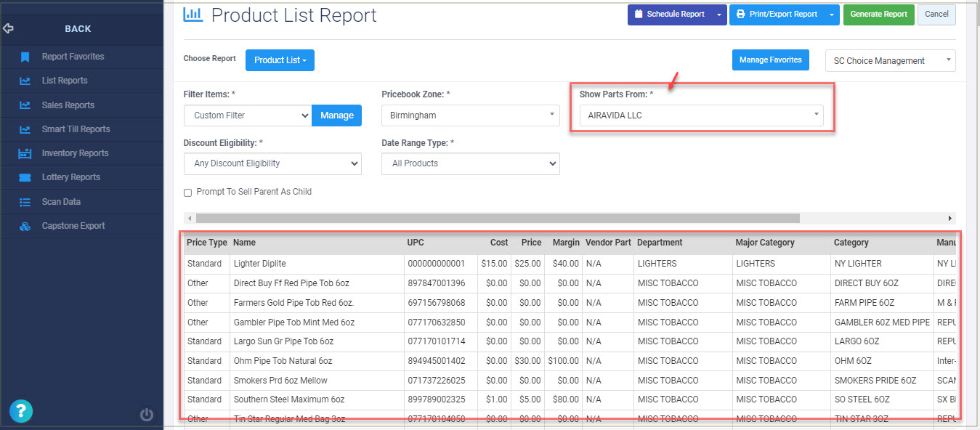Click Gambler Pipe Tob Mint Med 6oz
This screenshot has height=430, width=980.
[x=294, y=322]
